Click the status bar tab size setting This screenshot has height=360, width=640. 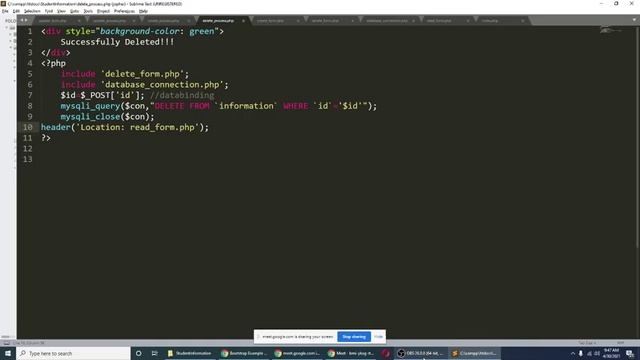[588, 343]
